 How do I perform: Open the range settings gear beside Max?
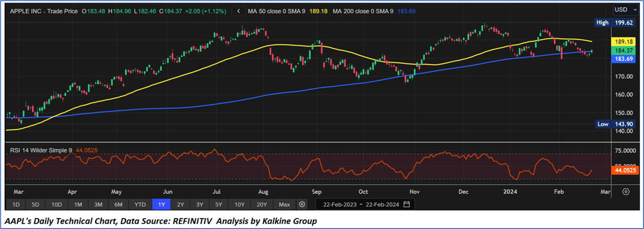click(302, 204)
